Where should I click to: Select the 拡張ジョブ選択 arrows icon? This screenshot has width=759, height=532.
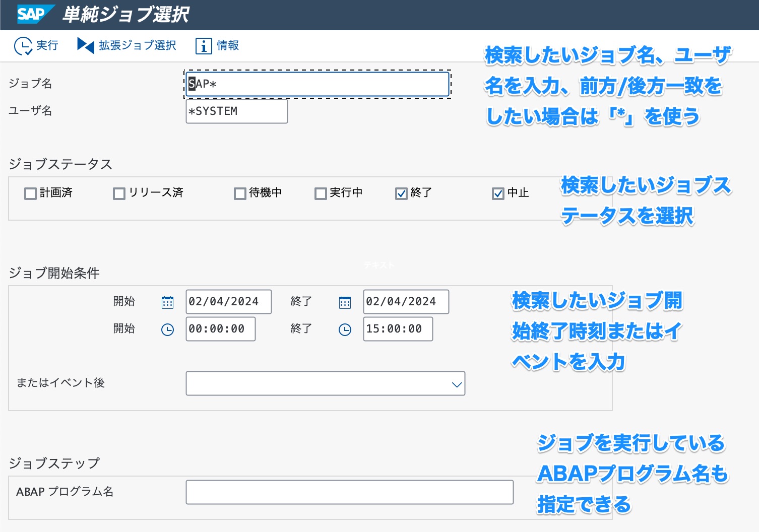(x=85, y=45)
